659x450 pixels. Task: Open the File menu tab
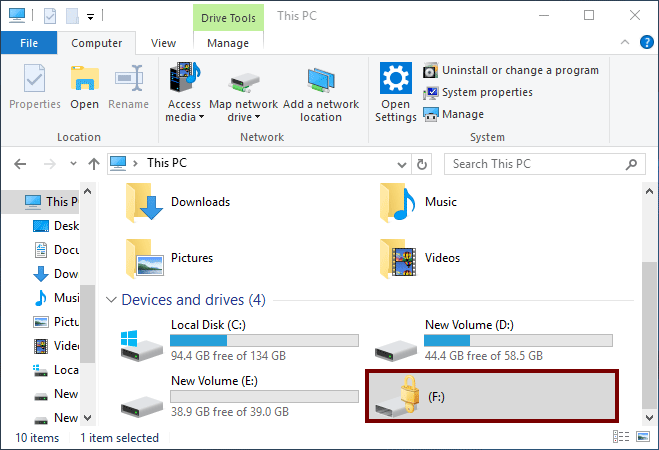pos(29,43)
